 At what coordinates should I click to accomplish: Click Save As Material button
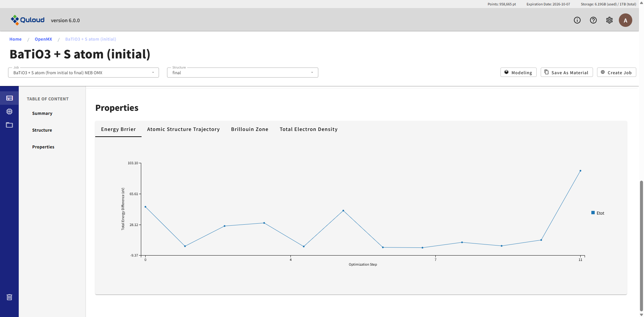(567, 73)
